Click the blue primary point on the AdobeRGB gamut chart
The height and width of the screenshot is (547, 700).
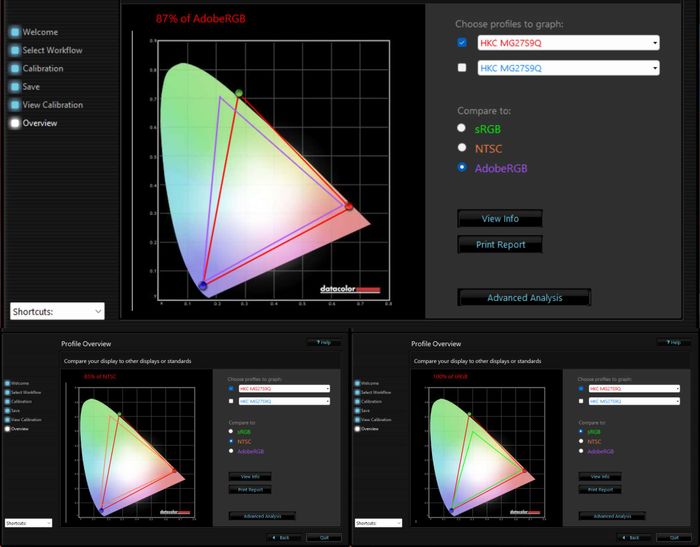pyautogui.click(x=203, y=285)
